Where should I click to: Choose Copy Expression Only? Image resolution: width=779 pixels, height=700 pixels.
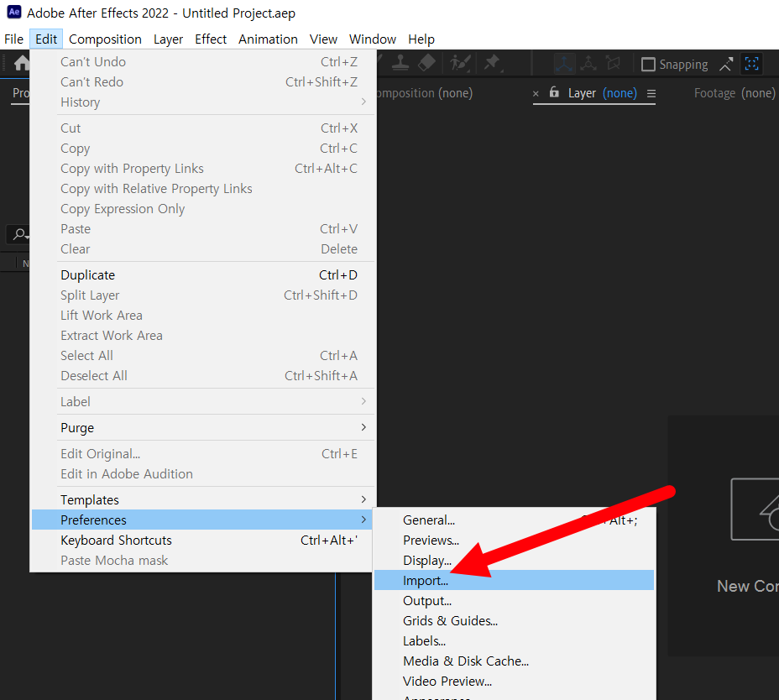click(x=202, y=209)
